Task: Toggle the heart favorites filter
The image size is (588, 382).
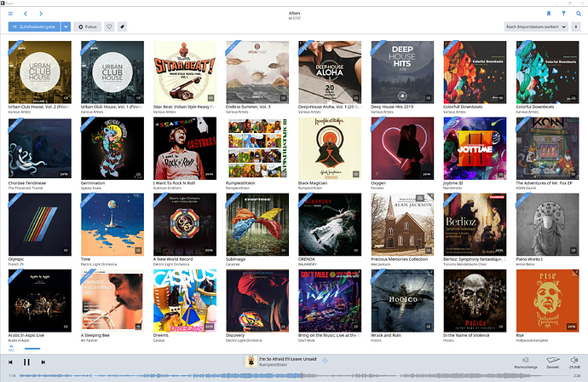Action: tap(109, 26)
